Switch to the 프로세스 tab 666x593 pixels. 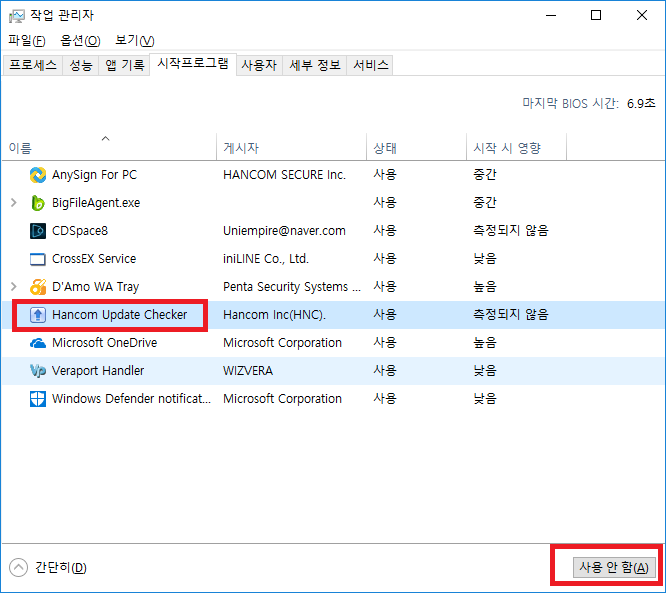pyautogui.click(x=33, y=65)
